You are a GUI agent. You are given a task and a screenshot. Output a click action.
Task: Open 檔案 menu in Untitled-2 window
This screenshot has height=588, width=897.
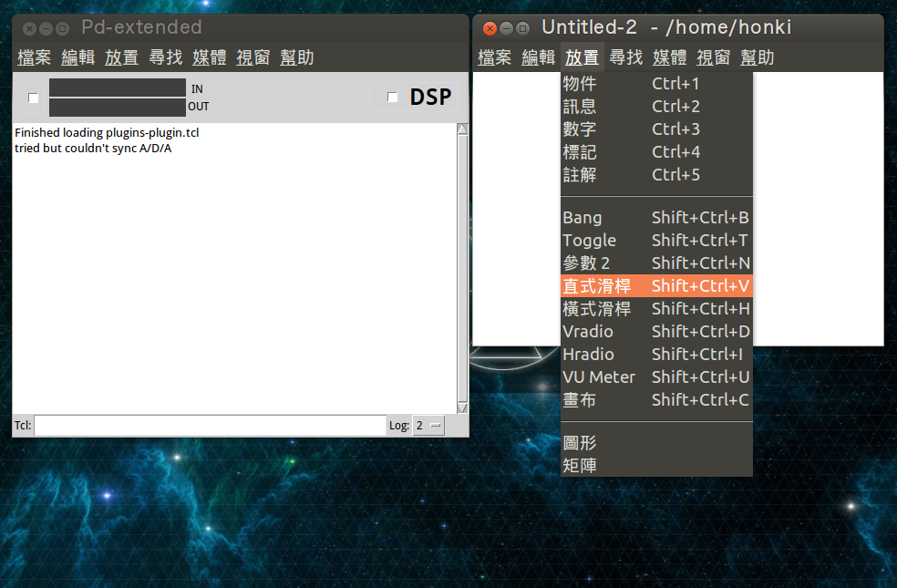point(495,57)
